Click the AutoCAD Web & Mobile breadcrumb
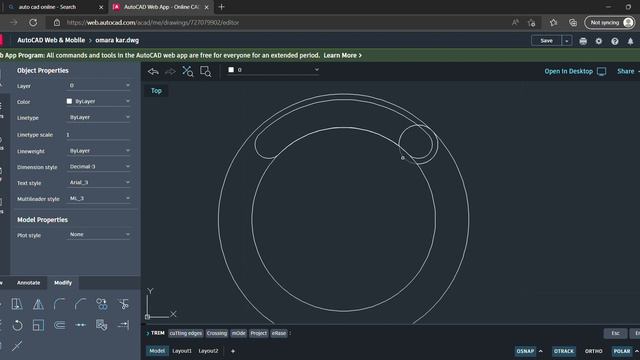The image size is (640, 360). click(51, 40)
